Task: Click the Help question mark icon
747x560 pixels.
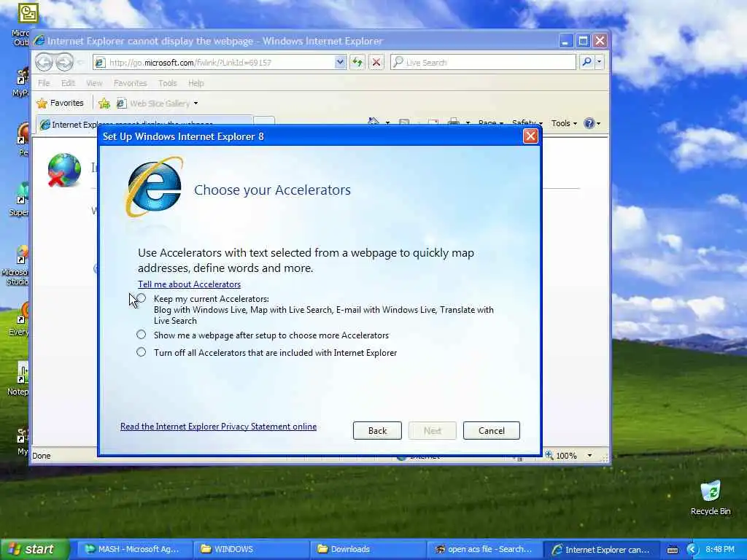Action: (x=589, y=123)
